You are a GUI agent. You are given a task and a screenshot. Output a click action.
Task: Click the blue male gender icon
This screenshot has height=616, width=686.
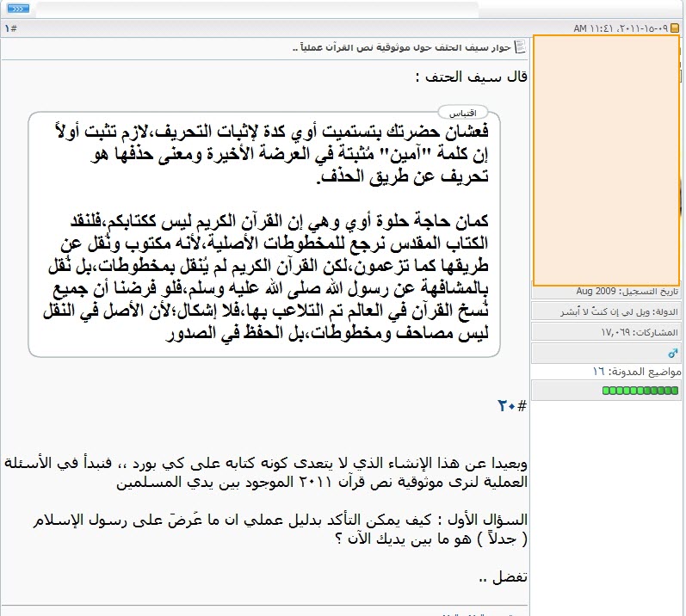[x=673, y=353]
